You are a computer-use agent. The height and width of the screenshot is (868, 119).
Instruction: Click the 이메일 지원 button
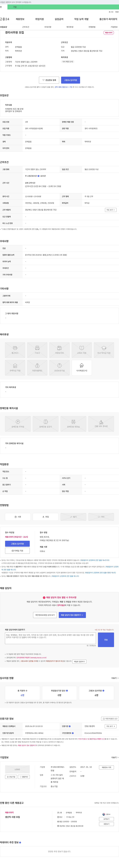click(x=17, y=551)
